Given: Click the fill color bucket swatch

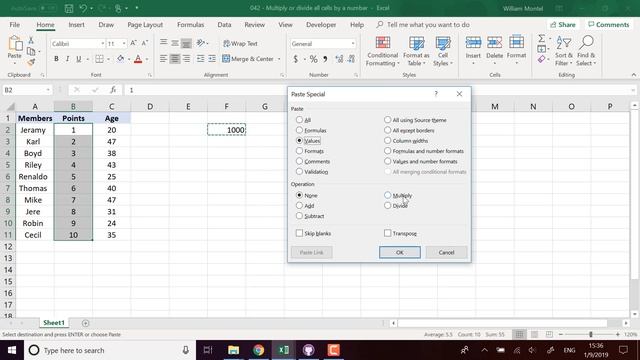Looking at the screenshot, I should click(120, 59).
